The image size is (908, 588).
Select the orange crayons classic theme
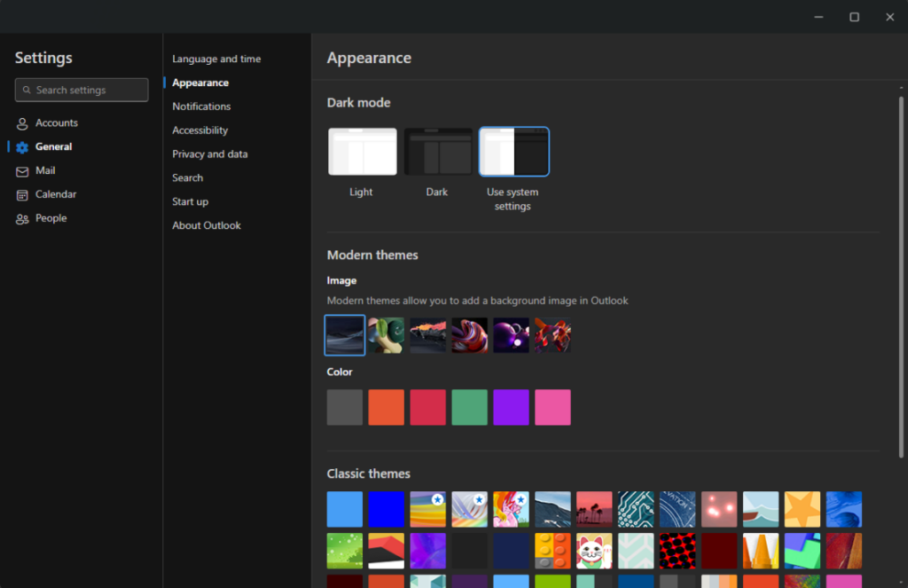point(761,551)
